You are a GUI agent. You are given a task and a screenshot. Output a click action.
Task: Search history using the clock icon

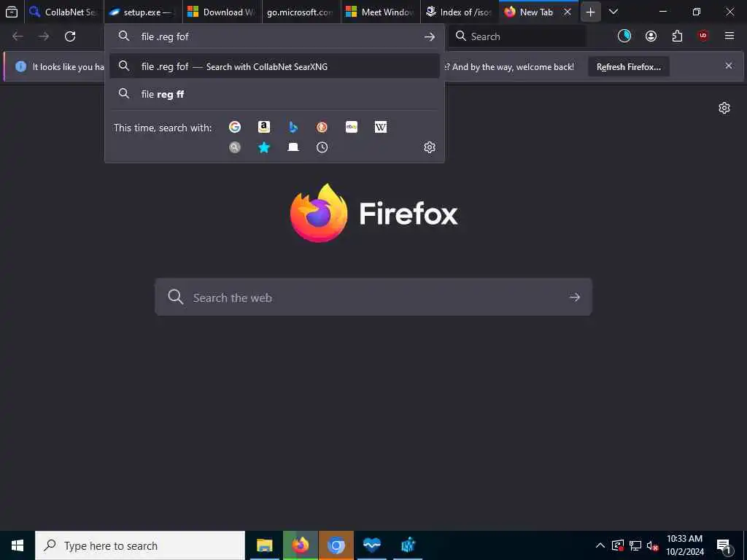[x=322, y=147]
